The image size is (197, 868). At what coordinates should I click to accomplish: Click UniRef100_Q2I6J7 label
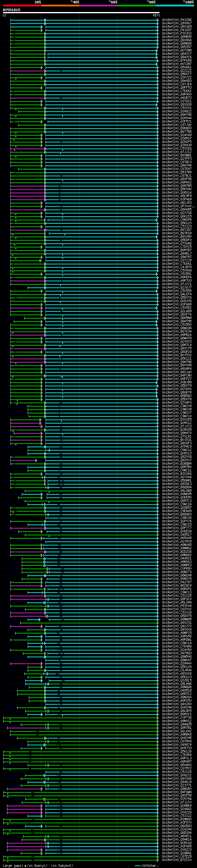point(176,287)
